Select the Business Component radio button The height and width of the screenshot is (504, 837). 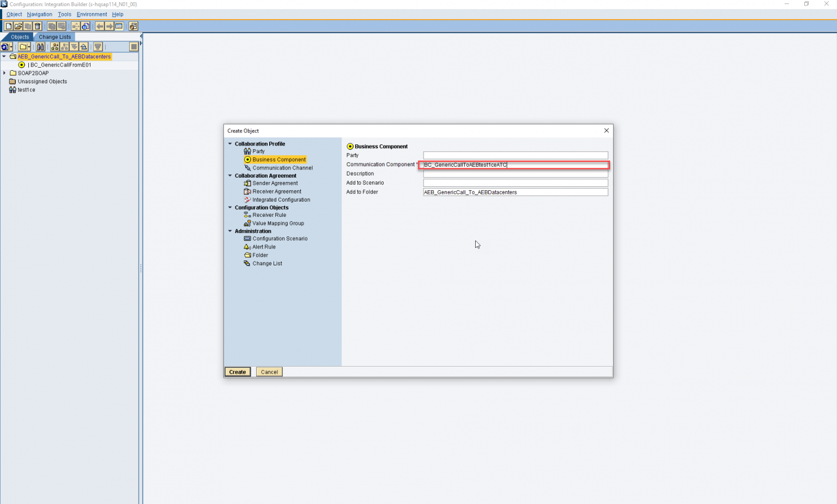pyautogui.click(x=349, y=146)
